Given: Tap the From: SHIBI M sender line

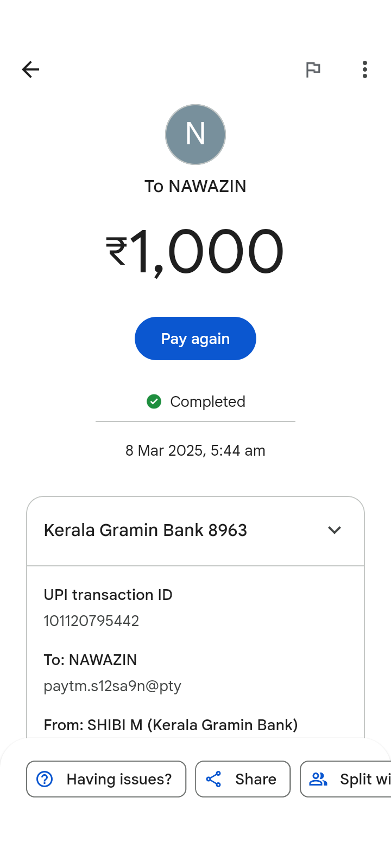Looking at the screenshot, I should [x=171, y=725].
